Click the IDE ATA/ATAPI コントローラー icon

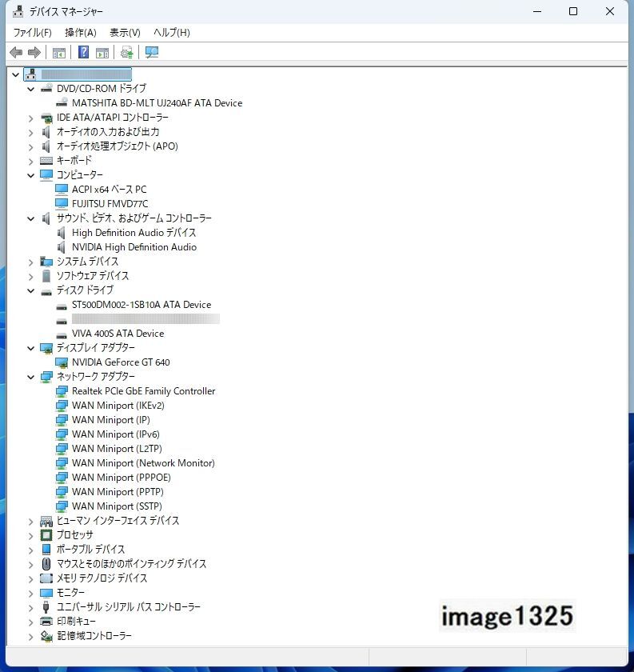pos(46,118)
